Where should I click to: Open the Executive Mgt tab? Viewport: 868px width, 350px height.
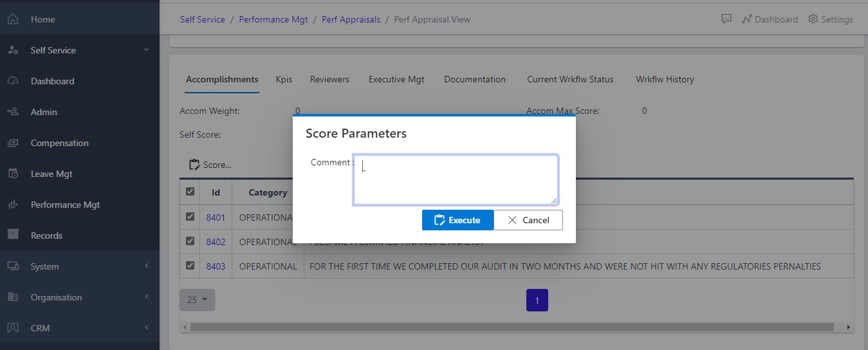396,79
